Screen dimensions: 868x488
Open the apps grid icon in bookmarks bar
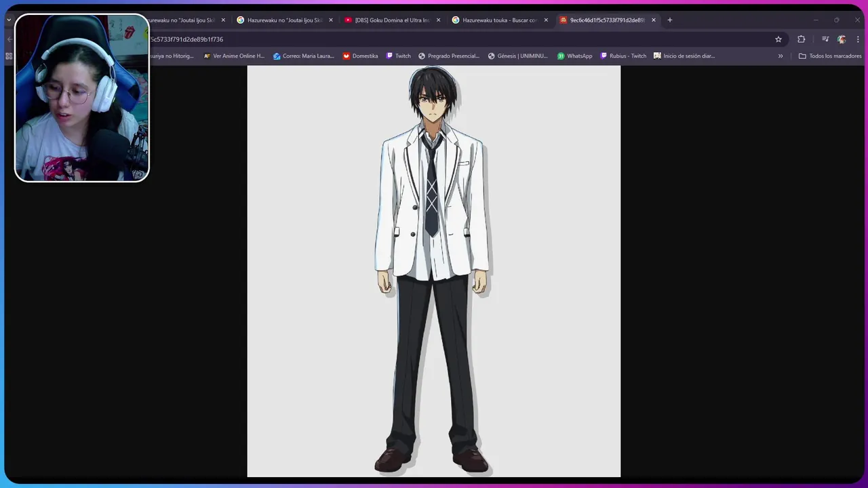tap(9, 56)
